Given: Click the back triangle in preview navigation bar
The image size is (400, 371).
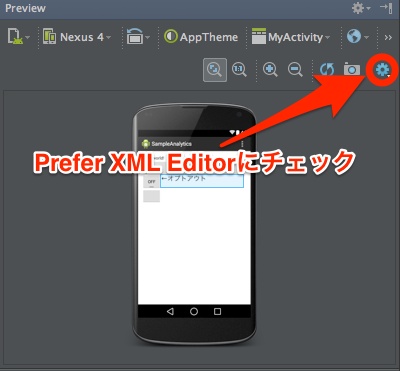Looking at the screenshot, I should [170, 312].
